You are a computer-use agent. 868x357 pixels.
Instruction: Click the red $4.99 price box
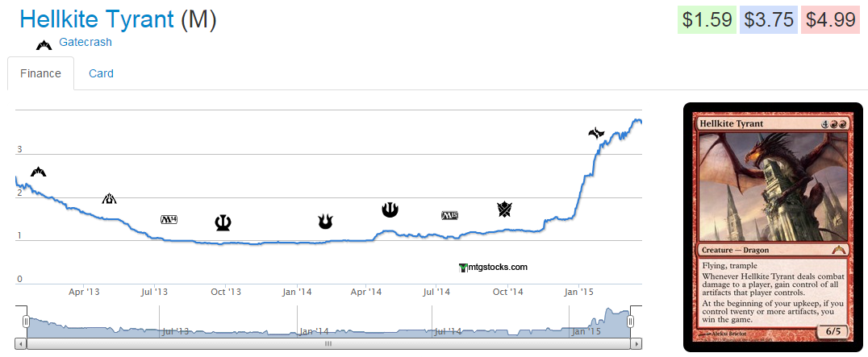click(830, 19)
